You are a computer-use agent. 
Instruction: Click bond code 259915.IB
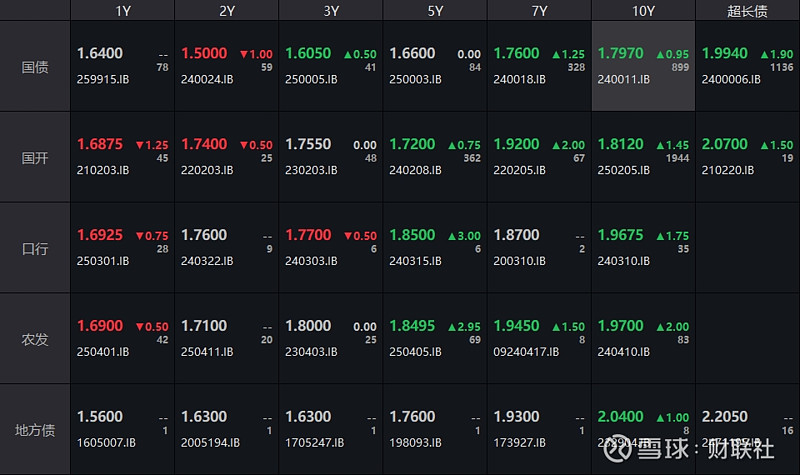(x=104, y=79)
